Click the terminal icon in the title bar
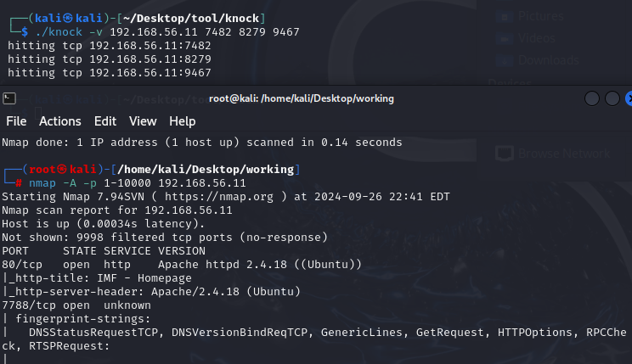 (9, 98)
